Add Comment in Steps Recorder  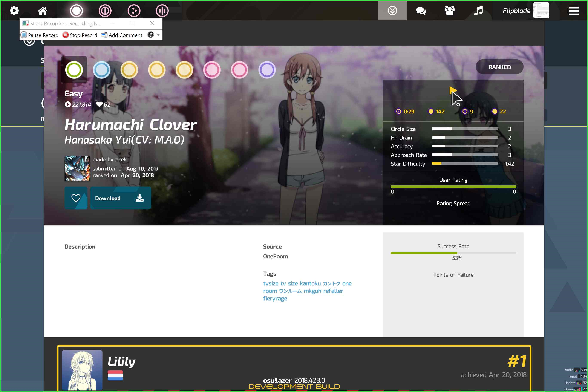122,35
